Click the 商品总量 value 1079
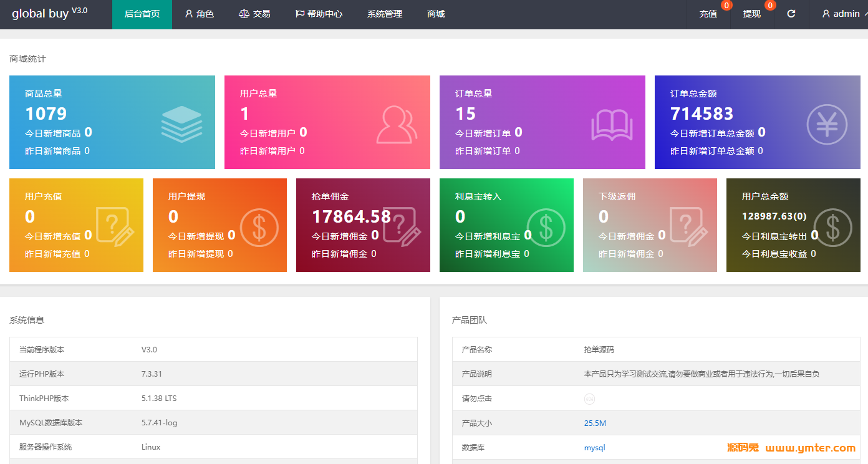 click(46, 114)
